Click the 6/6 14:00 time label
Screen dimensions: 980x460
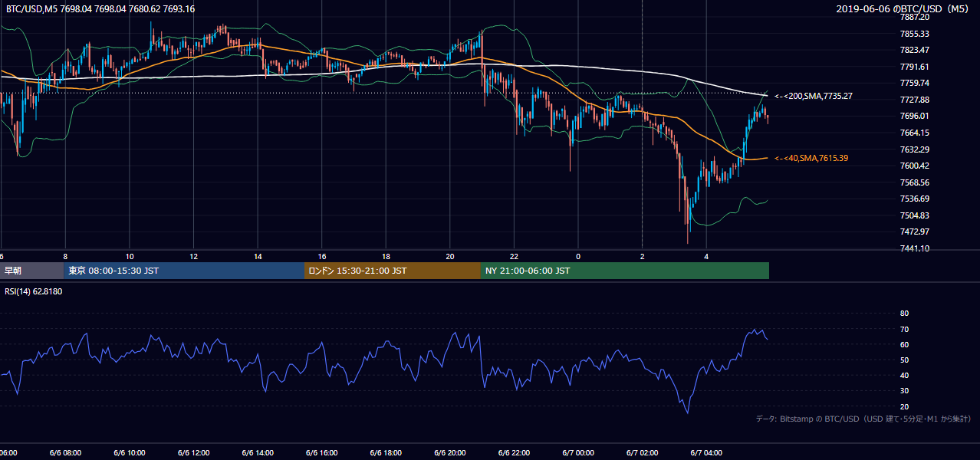tap(258, 453)
